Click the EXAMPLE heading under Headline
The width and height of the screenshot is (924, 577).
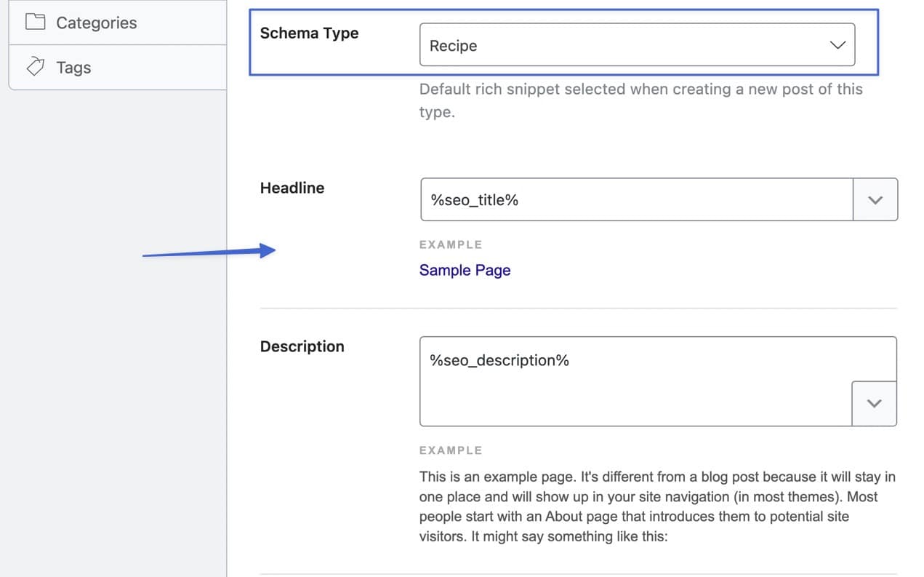point(451,244)
